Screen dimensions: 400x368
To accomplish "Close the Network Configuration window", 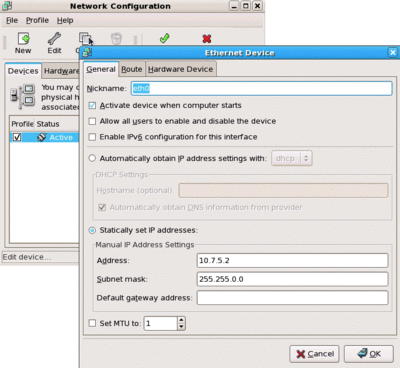I will click(257, 6).
